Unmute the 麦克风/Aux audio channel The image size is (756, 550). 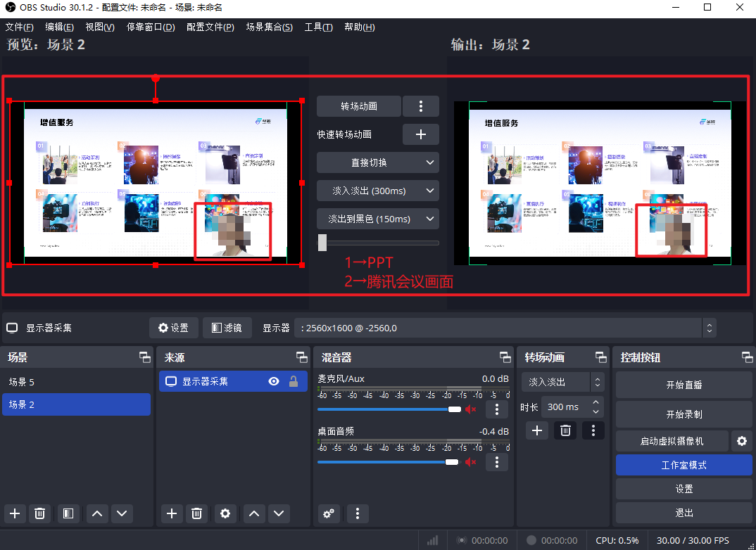(x=471, y=409)
